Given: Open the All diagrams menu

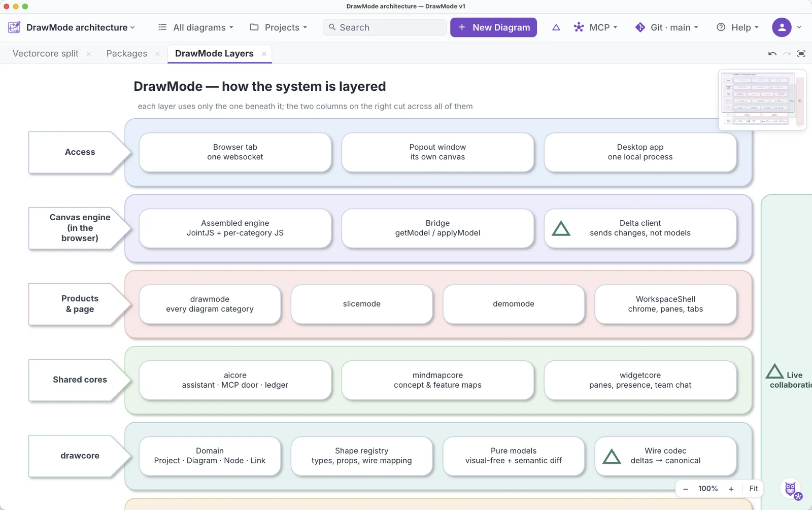Looking at the screenshot, I should click(x=196, y=27).
